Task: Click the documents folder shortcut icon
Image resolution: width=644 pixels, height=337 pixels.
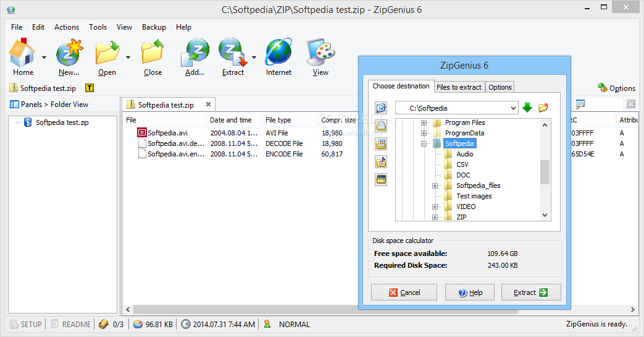Action: (x=381, y=126)
